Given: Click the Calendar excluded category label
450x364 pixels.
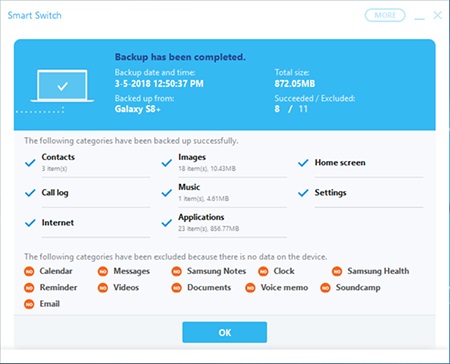Looking at the screenshot, I should pyautogui.click(x=56, y=271).
